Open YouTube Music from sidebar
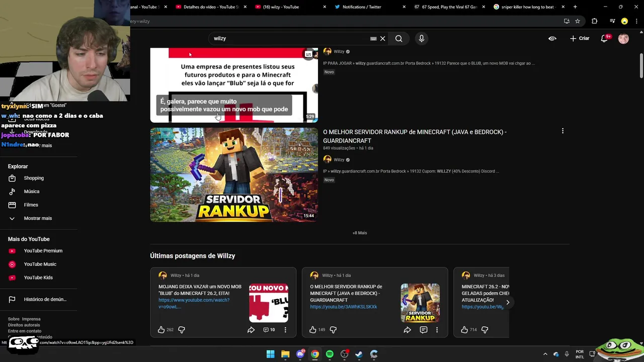The height and width of the screenshot is (362, 644). click(40, 264)
